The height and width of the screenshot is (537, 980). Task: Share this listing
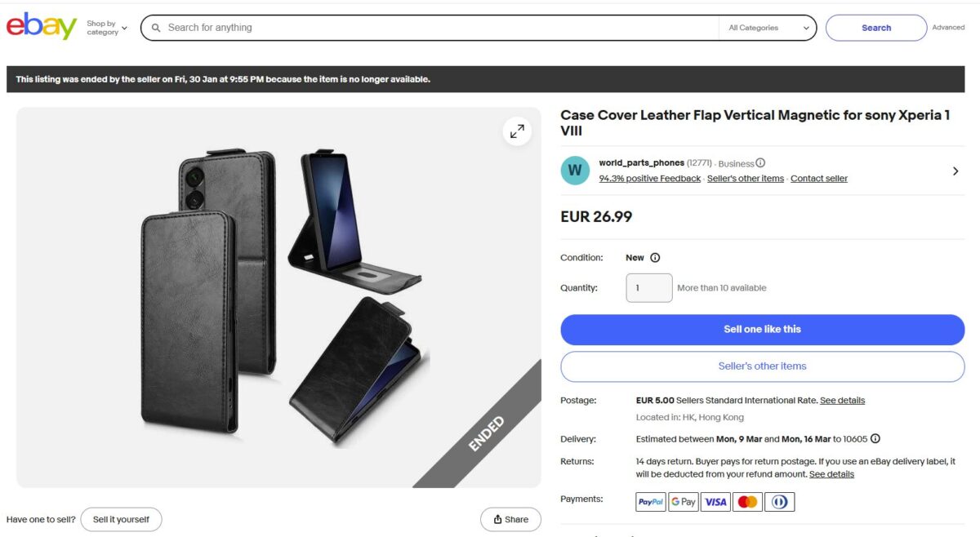coord(510,520)
